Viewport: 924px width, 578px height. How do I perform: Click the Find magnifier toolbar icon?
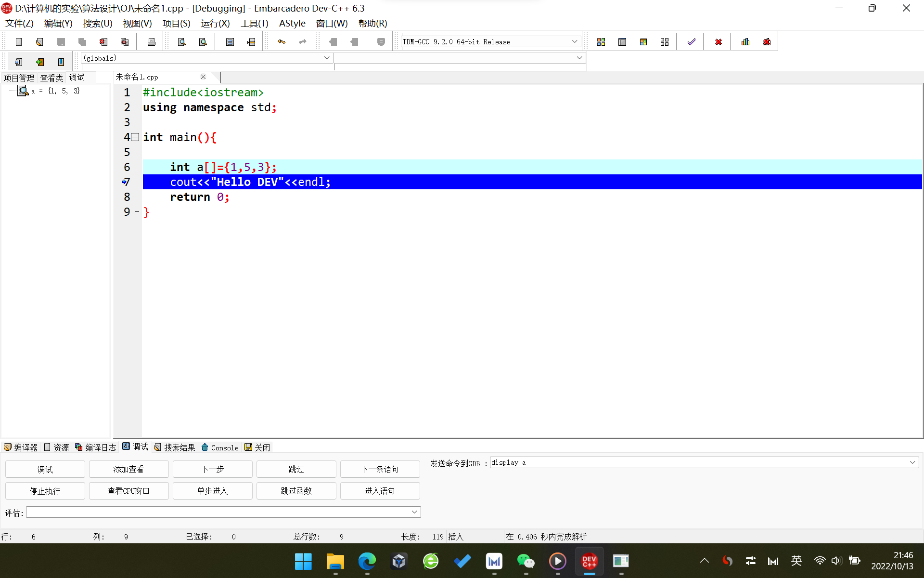[181, 42]
